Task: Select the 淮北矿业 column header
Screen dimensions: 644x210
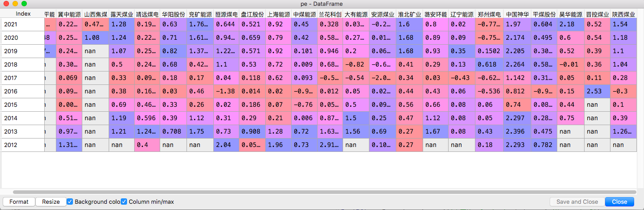Action: pyautogui.click(x=410, y=14)
